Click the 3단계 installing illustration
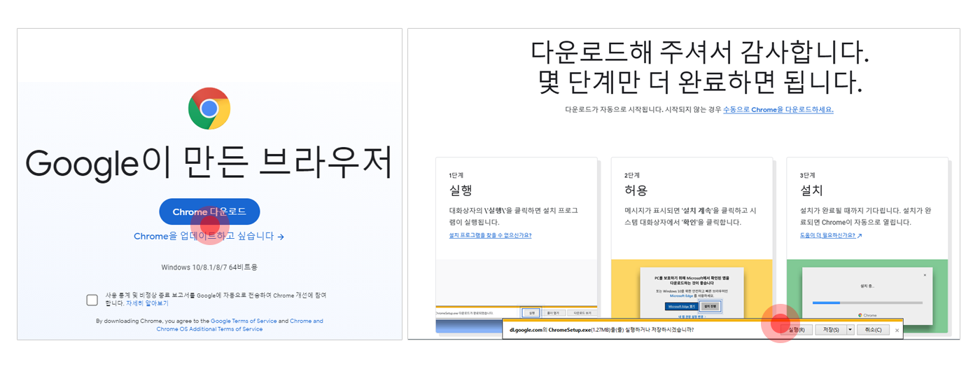This screenshot has width=980, height=369. click(867, 295)
